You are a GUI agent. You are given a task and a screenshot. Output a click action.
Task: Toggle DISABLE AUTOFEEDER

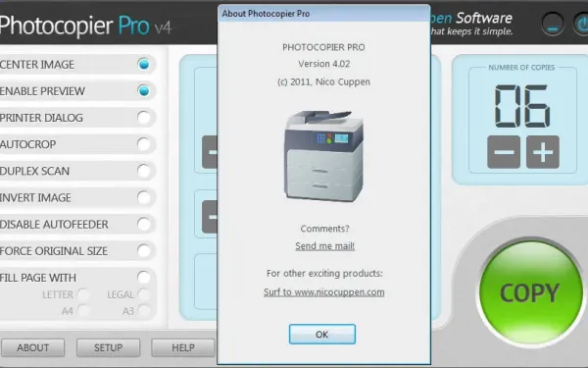click(x=144, y=224)
